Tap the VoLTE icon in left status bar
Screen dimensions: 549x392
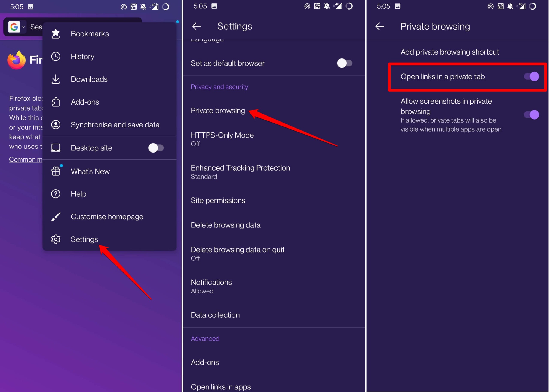pos(134,6)
